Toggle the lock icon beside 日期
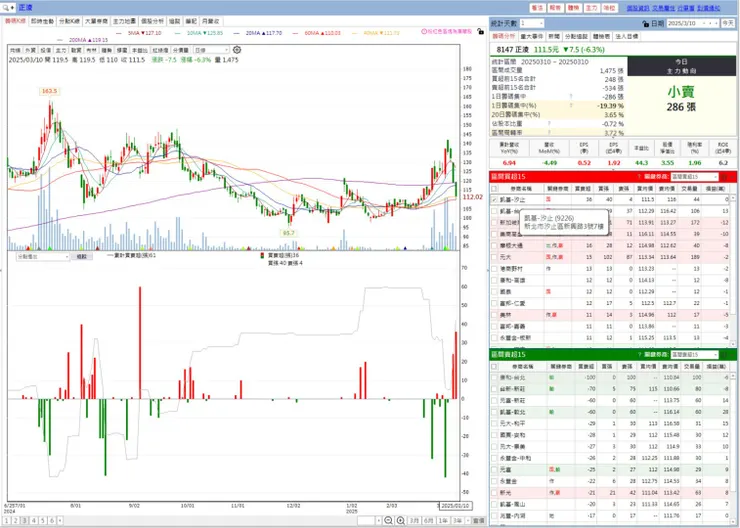740x528 pixels. pos(646,24)
